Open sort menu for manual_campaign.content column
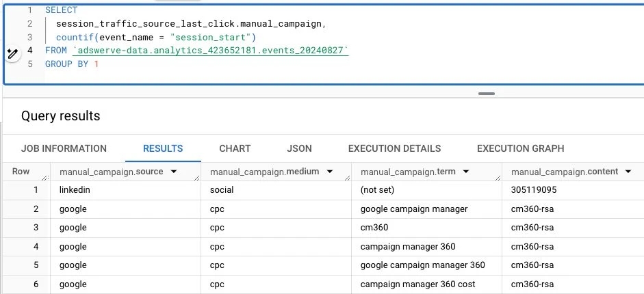Viewport: 644px width, 294px height. pyautogui.click(x=628, y=172)
